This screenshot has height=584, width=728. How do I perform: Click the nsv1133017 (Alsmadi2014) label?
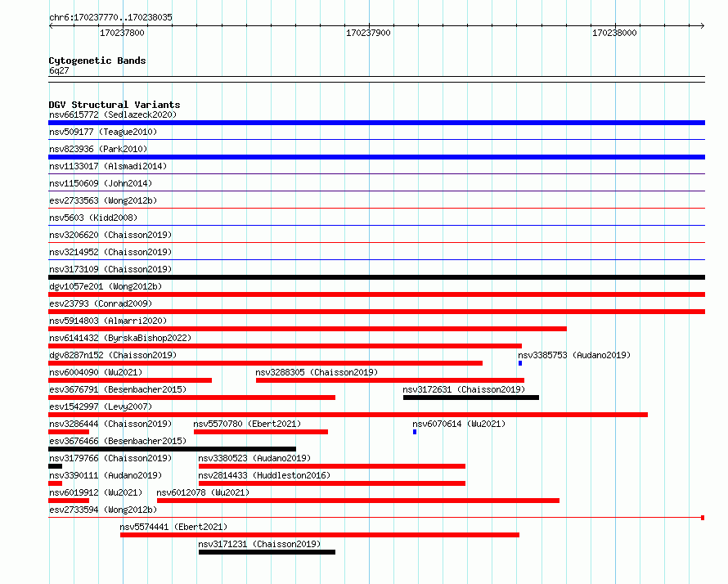[x=108, y=166]
